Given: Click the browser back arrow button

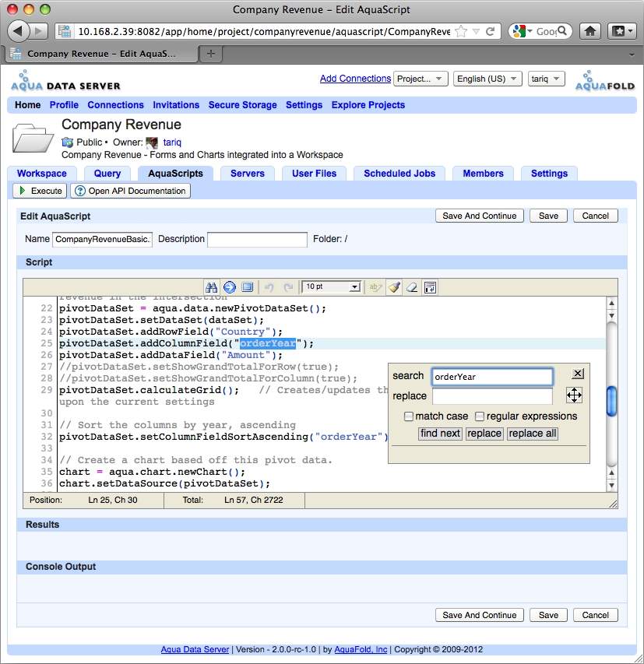Looking at the screenshot, I should click(x=18, y=31).
